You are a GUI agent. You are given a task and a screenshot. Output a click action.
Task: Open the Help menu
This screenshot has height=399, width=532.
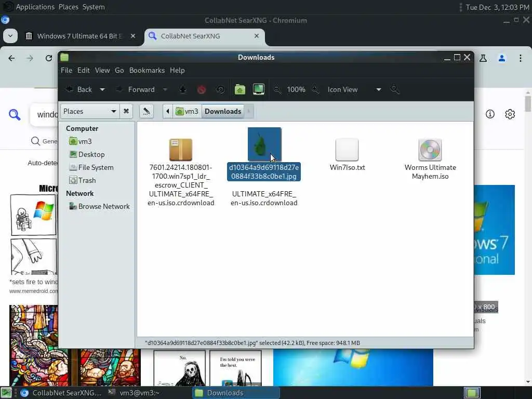[x=177, y=70]
